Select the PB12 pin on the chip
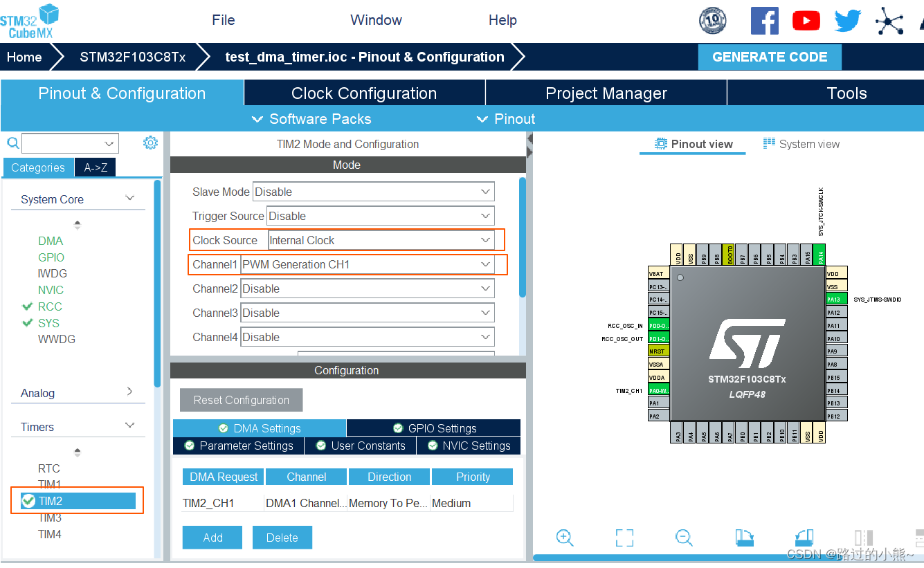This screenshot has height=568, width=924. click(x=837, y=416)
